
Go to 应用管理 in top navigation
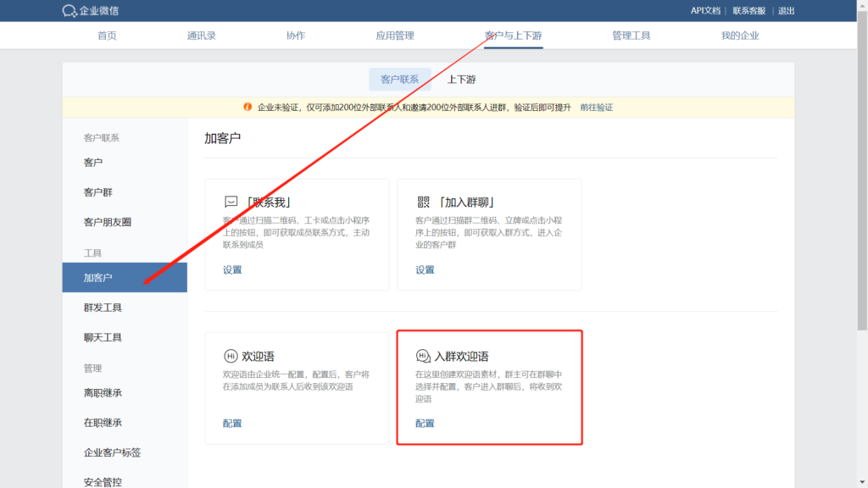pyautogui.click(x=395, y=36)
